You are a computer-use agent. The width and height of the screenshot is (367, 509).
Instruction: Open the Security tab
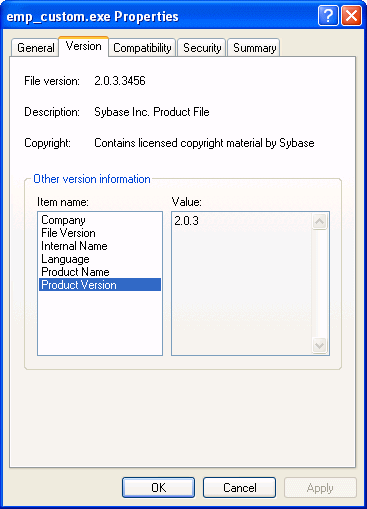click(202, 48)
